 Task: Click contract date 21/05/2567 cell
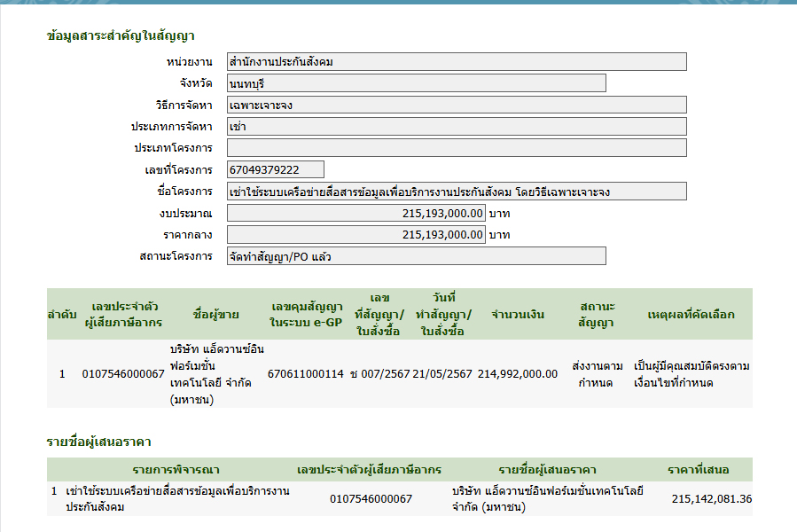pyautogui.click(x=442, y=374)
